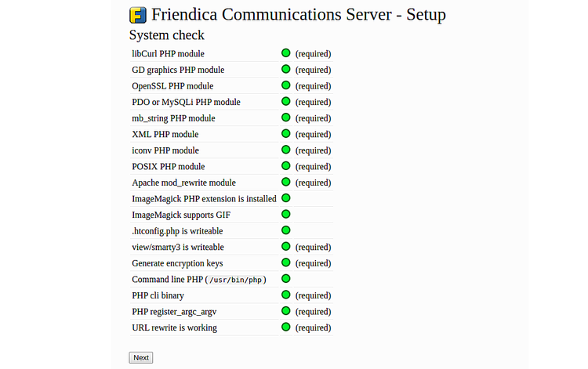Click green status dot for iconv PHP module

(x=285, y=150)
